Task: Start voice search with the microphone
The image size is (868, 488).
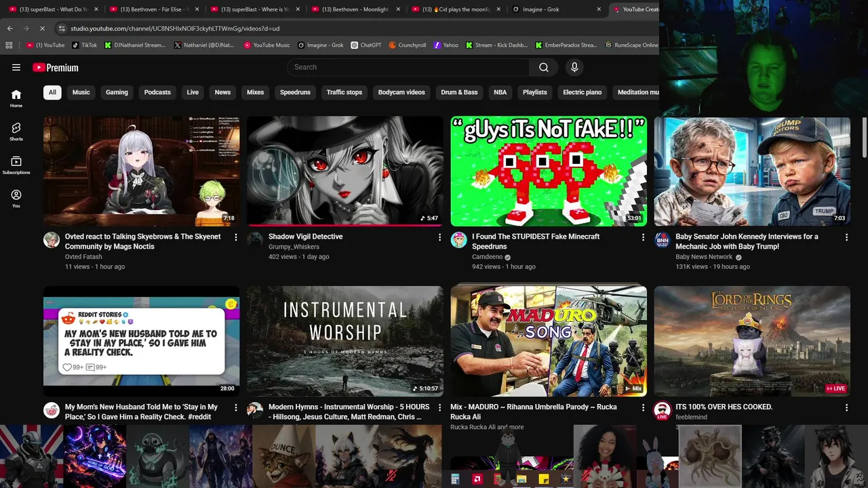Action: click(574, 67)
